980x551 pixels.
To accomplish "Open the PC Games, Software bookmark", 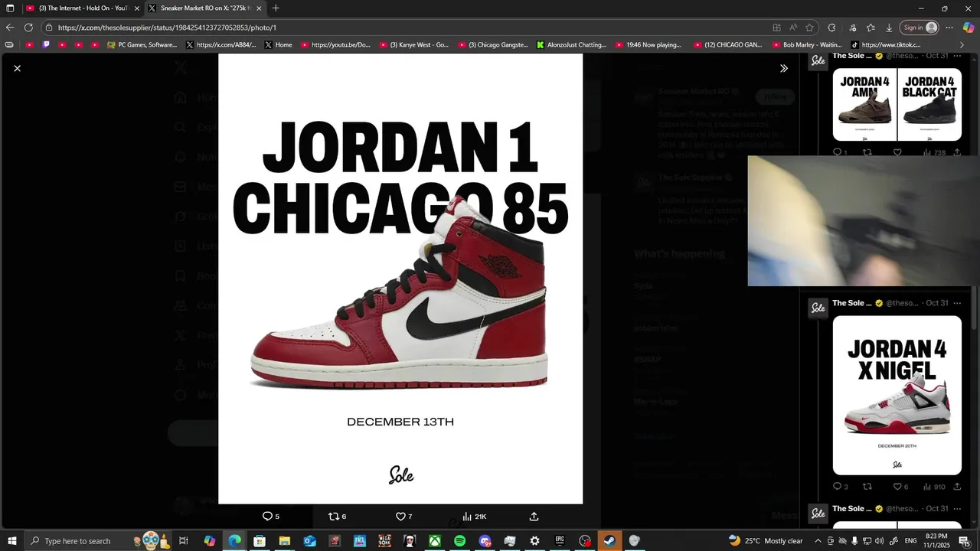I will [x=142, y=44].
